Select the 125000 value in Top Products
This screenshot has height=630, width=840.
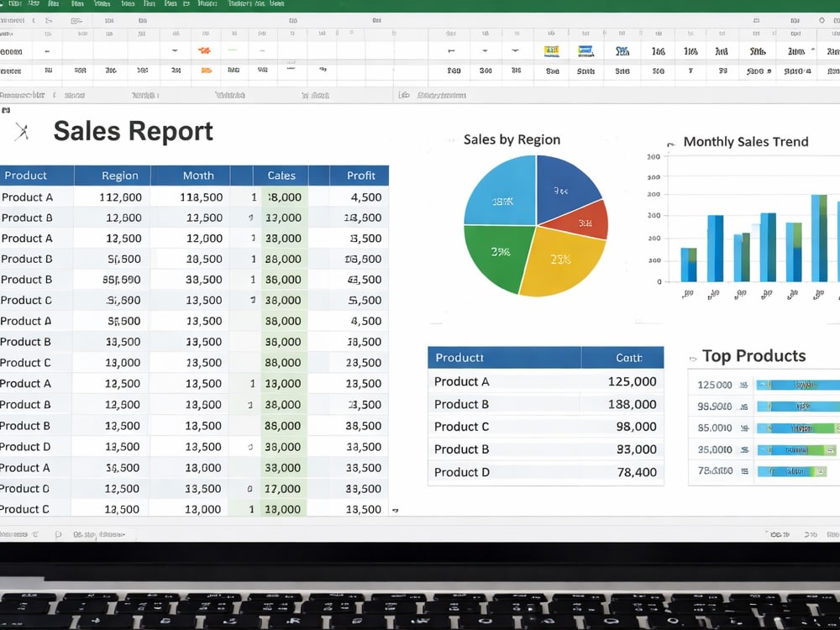(x=715, y=385)
